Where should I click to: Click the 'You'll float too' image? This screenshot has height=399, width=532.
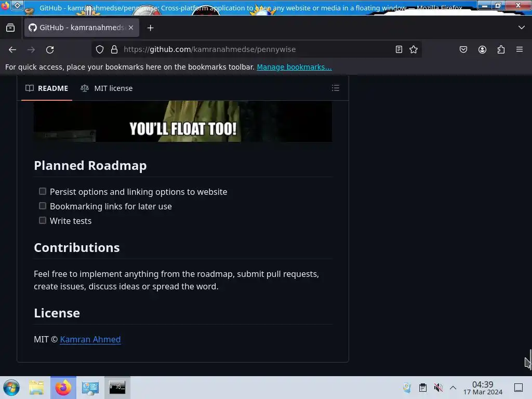183,121
